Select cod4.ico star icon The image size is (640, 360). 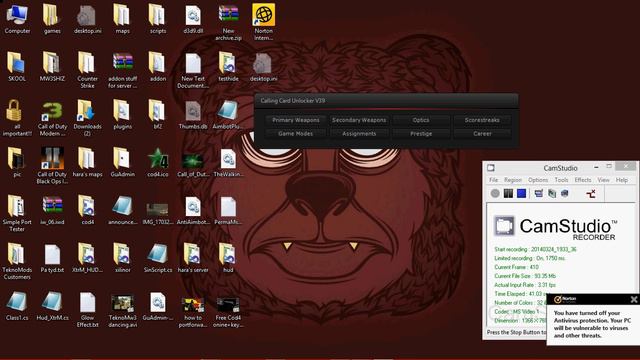(158, 162)
